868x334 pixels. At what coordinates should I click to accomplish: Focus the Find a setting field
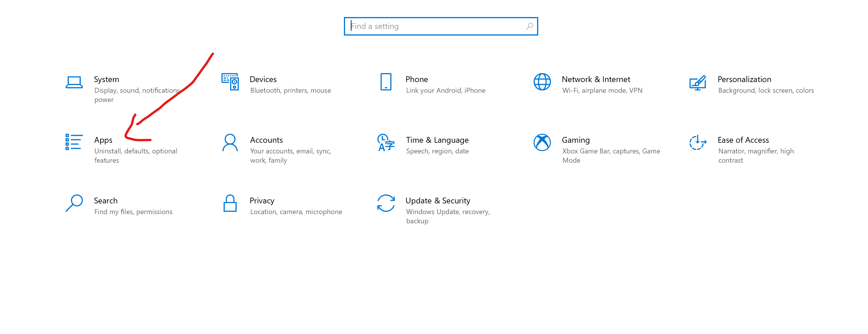point(441,26)
